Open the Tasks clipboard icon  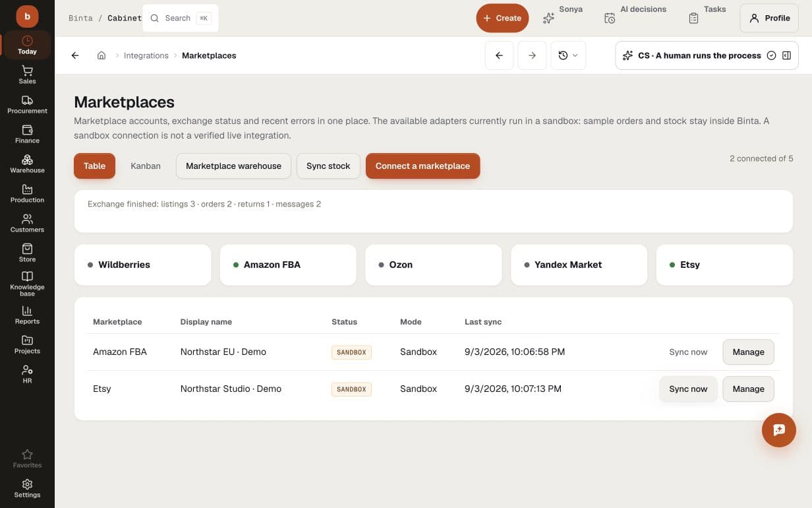tap(693, 18)
